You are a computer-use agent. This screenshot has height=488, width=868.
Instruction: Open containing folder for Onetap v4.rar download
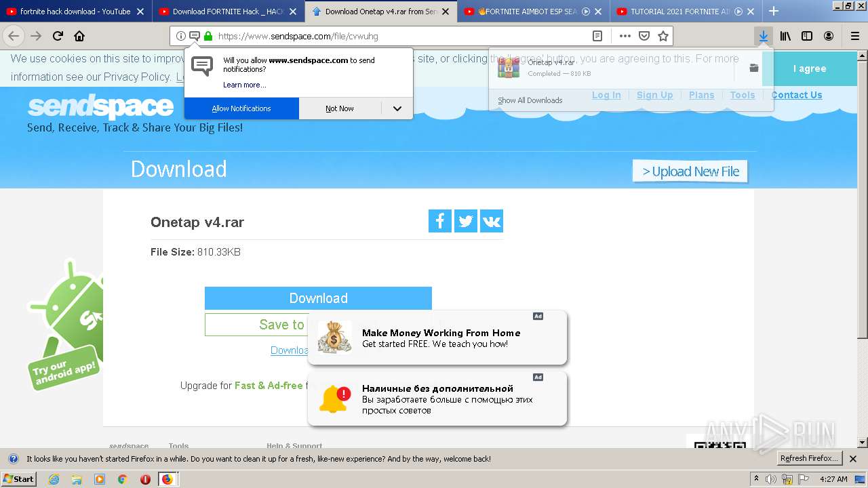point(753,68)
